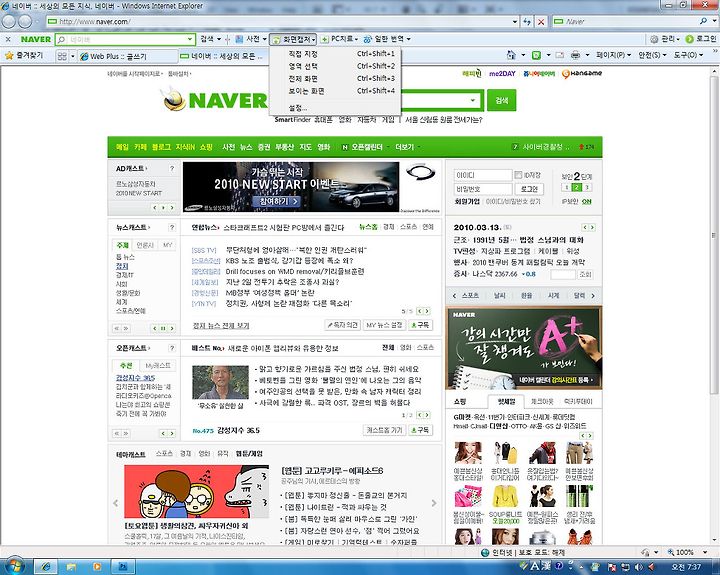Click the 회원가입 link

[x=467, y=202]
